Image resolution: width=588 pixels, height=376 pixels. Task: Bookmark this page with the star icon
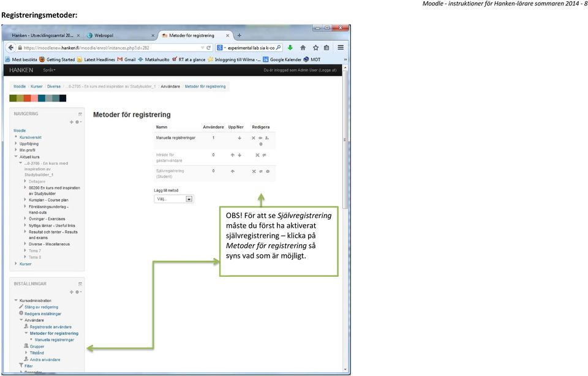[x=316, y=48]
